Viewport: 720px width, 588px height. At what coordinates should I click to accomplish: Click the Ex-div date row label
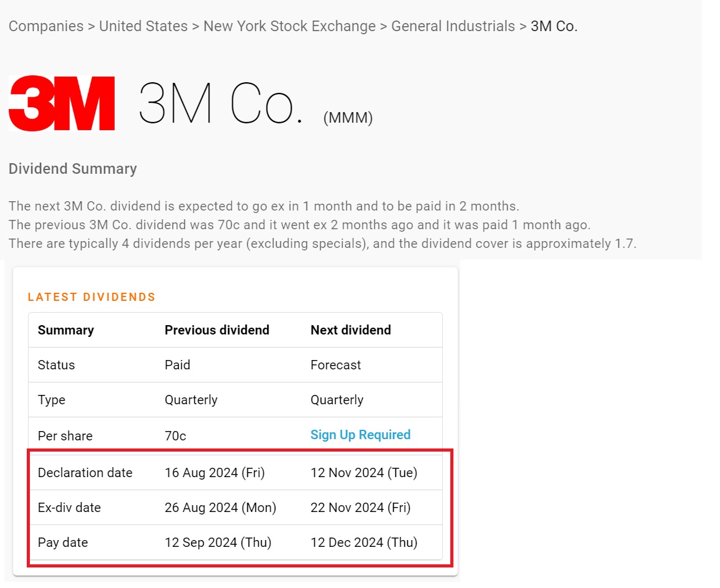(69, 508)
